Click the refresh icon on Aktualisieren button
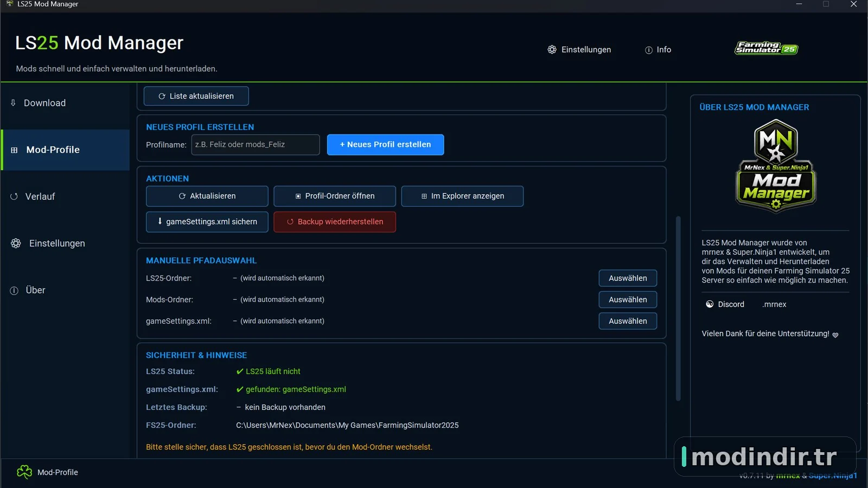The height and width of the screenshot is (488, 868). tap(182, 196)
